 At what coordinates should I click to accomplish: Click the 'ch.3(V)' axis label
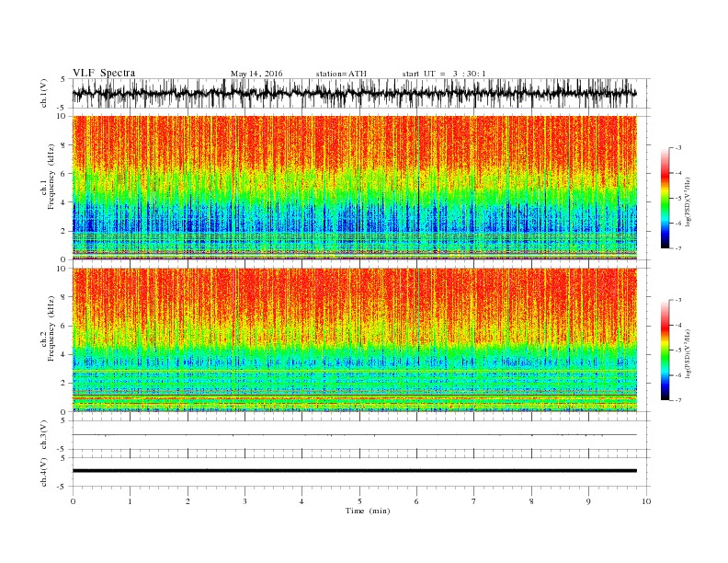43,435
